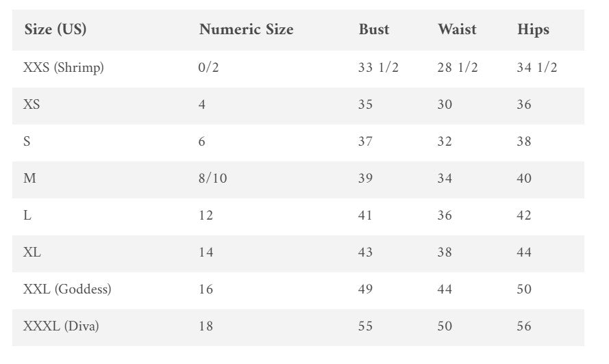Click the XL size row label
The height and width of the screenshot is (364, 609).
click(x=32, y=252)
